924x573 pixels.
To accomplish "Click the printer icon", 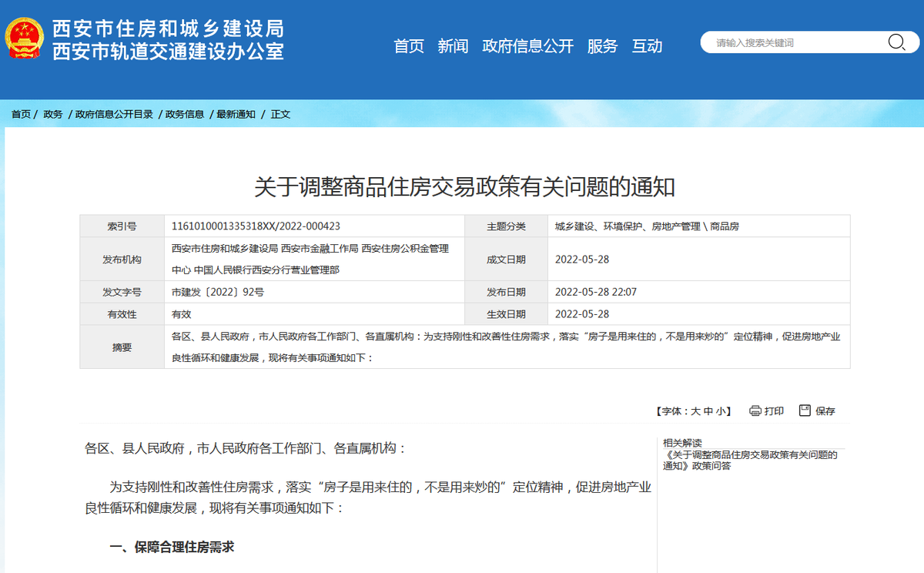I will pos(755,410).
